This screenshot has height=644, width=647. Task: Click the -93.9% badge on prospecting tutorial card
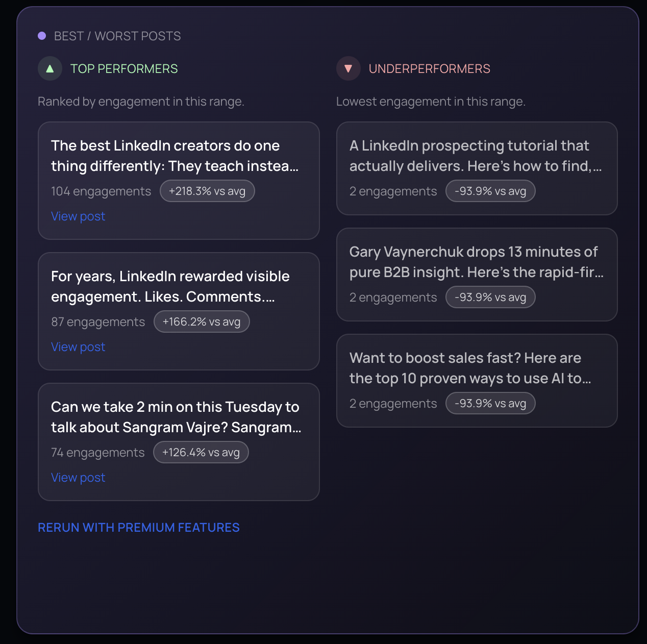pos(490,191)
